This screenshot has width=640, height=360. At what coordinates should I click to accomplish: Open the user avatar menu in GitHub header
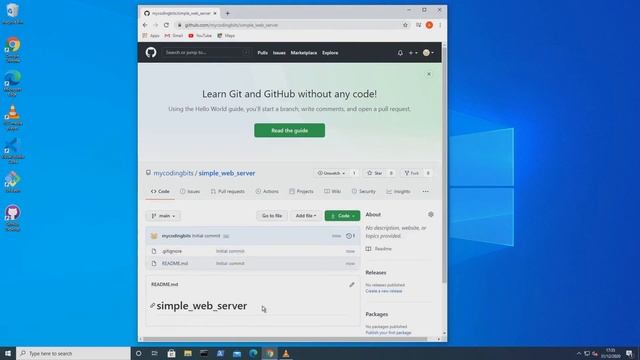[428, 53]
